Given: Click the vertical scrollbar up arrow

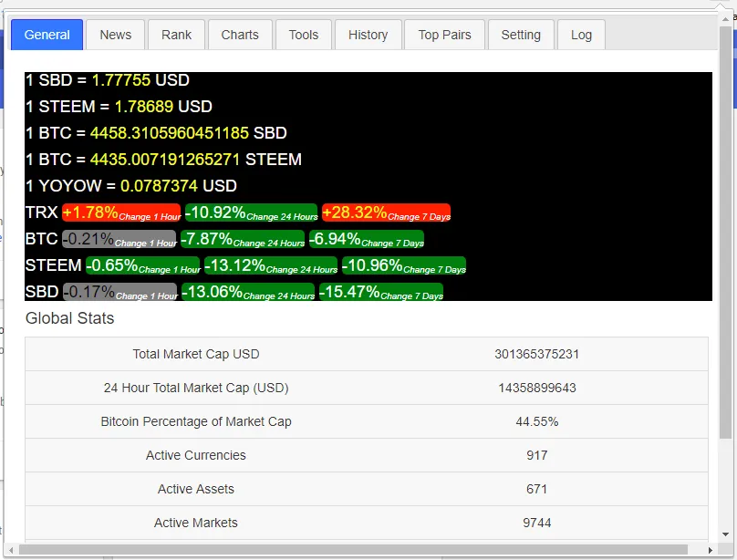Looking at the screenshot, I should (726, 19).
